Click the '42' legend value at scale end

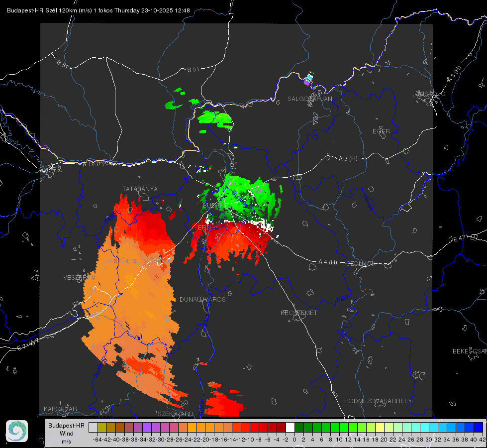[483, 440]
